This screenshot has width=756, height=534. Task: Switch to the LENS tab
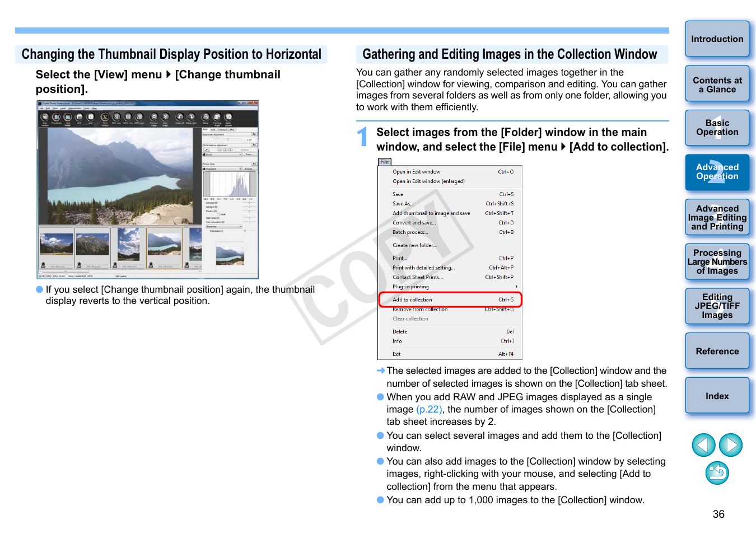(x=232, y=130)
